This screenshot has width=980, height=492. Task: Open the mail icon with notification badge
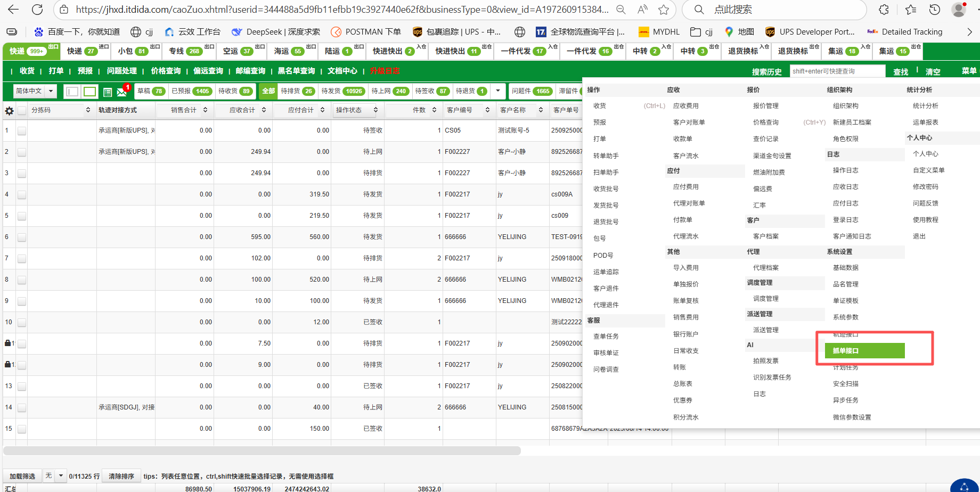(x=122, y=92)
